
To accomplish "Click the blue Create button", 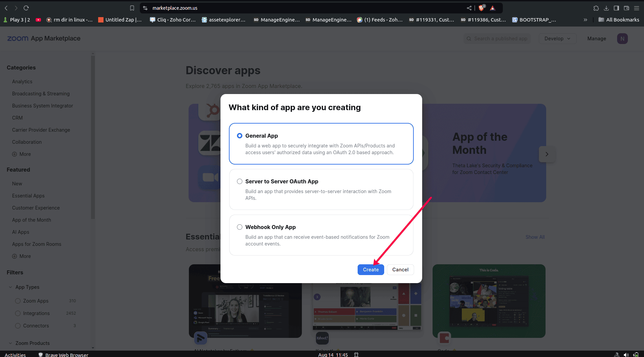I will [x=371, y=270].
